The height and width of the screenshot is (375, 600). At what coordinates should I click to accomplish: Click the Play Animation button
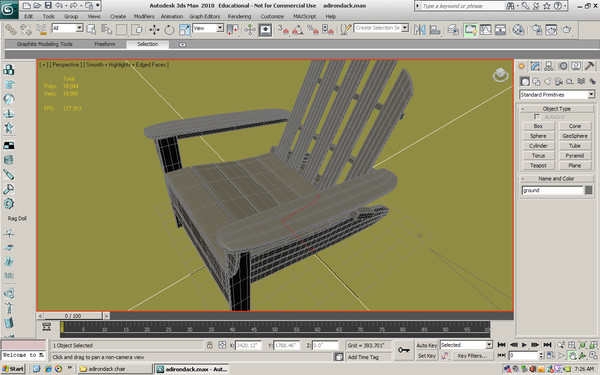coord(524,345)
